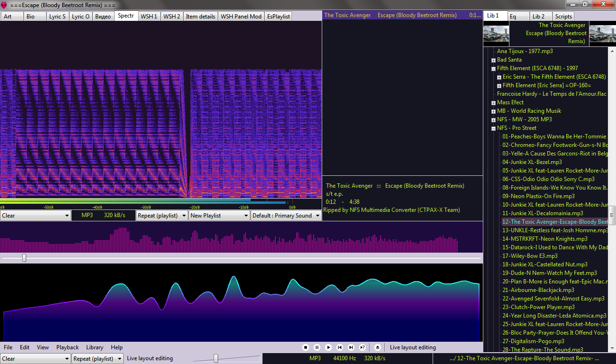This screenshot has width=616, height=364.
Task: Play a random track
Action: coord(362,347)
